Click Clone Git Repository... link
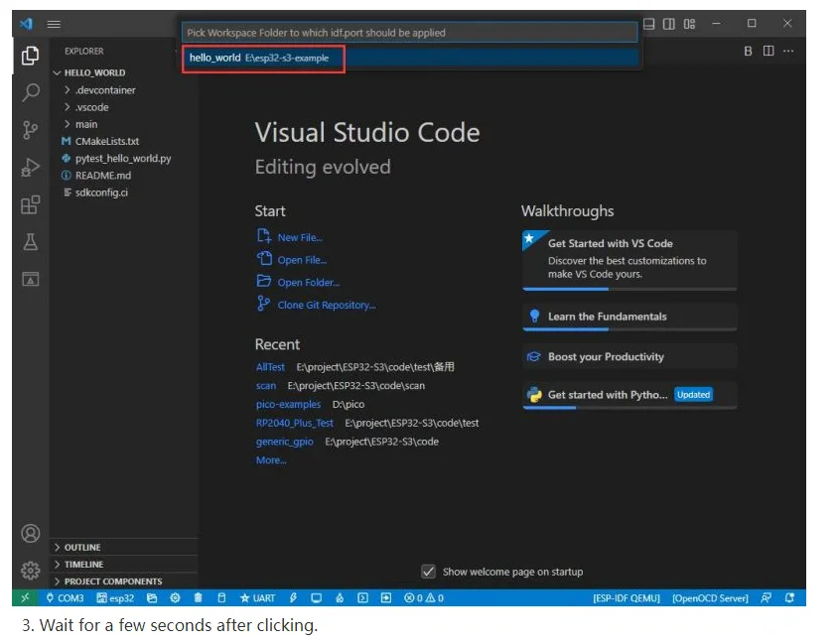Viewport: 838px width, 644px height. tap(327, 305)
